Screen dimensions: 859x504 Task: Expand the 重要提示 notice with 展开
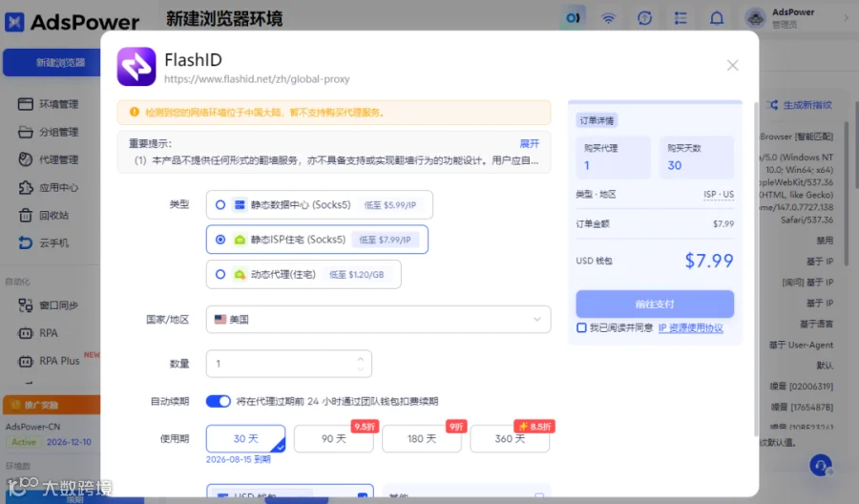(x=529, y=143)
